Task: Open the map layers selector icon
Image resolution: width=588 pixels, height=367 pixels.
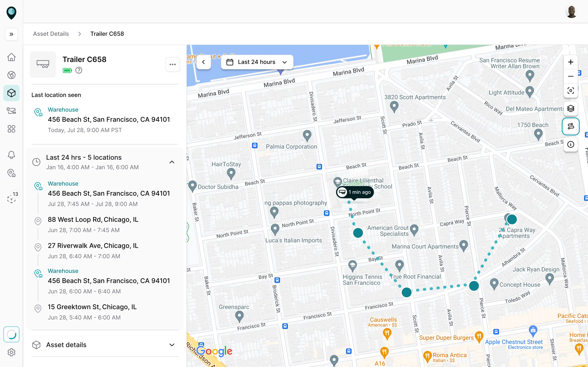Action: coord(571,109)
